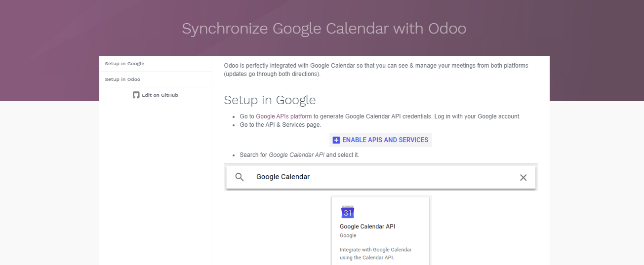Clear search with the X icon
The width and height of the screenshot is (644, 265).
tap(523, 178)
